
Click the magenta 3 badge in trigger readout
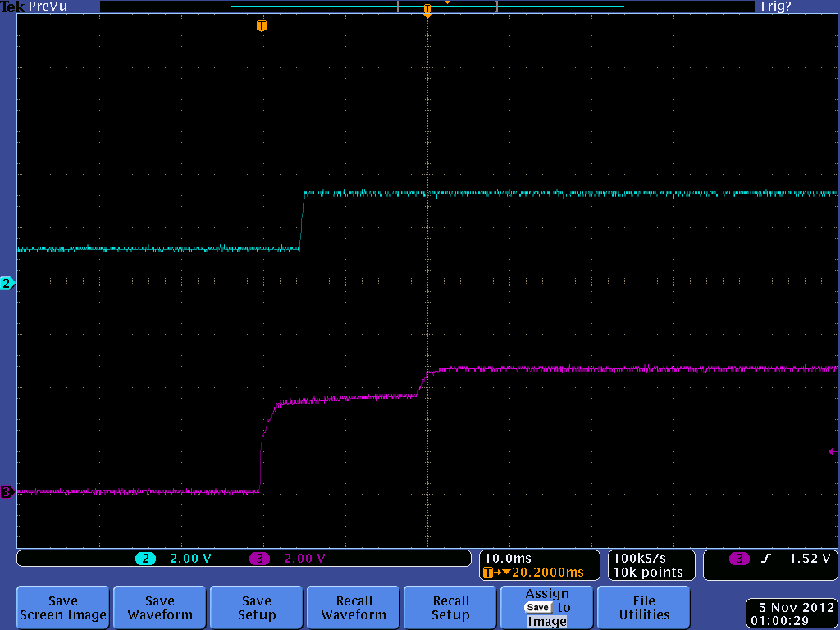click(737, 557)
